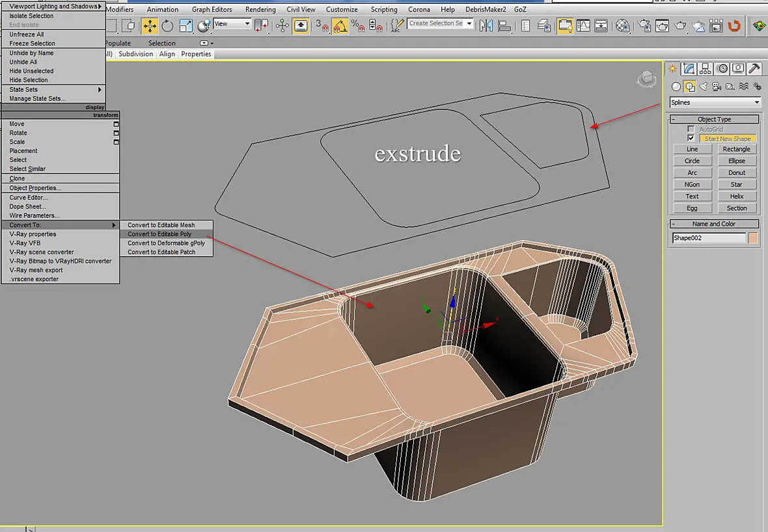
Task: Click the Rectangle spline button
Action: pyautogui.click(x=736, y=150)
